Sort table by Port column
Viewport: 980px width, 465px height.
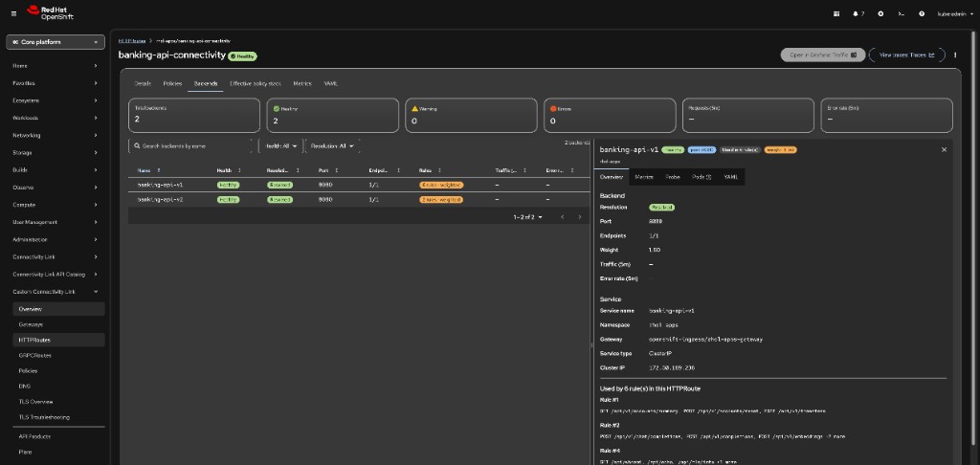(329, 170)
